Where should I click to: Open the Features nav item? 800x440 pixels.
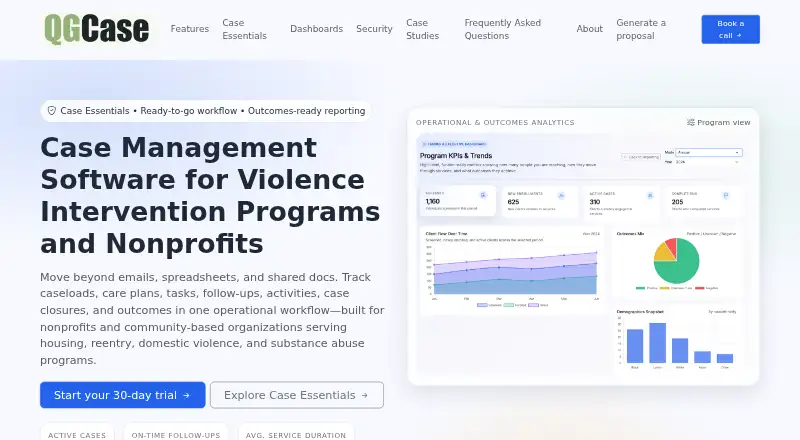tap(190, 29)
